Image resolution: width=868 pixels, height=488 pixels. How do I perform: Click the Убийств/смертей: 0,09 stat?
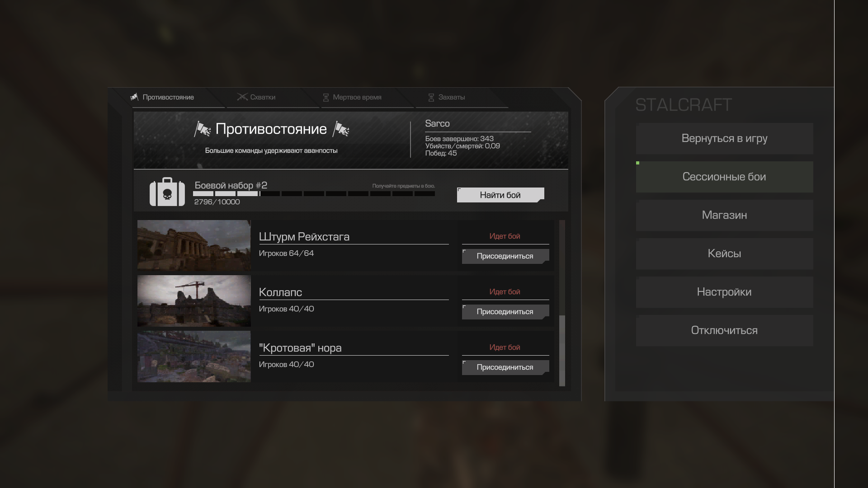pyautogui.click(x=462, y=146)
